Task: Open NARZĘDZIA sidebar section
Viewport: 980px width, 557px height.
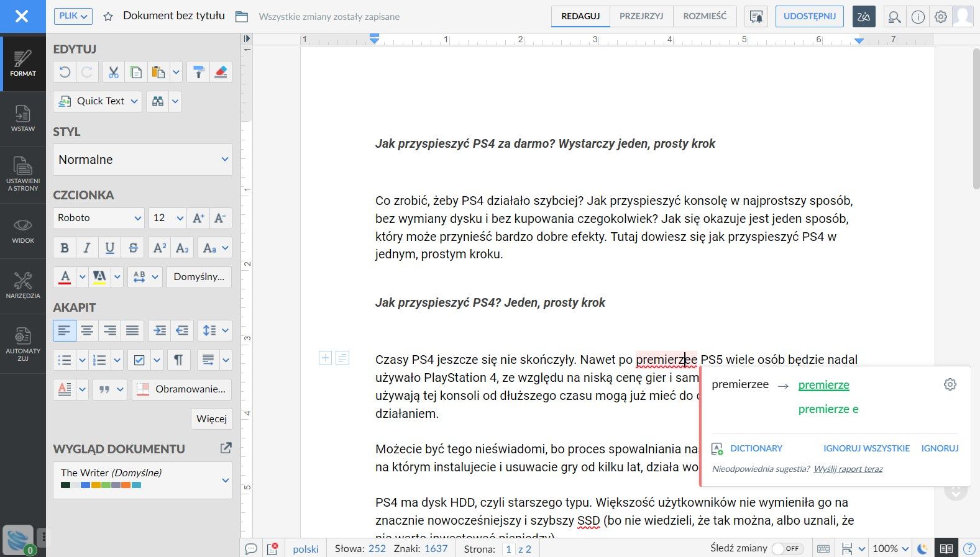Action: pos(23,286)
